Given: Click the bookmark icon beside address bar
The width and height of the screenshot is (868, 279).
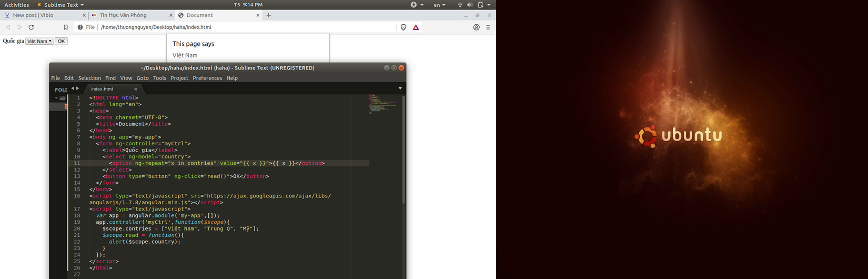Looking at the screenshot, I should coord(66,27).
